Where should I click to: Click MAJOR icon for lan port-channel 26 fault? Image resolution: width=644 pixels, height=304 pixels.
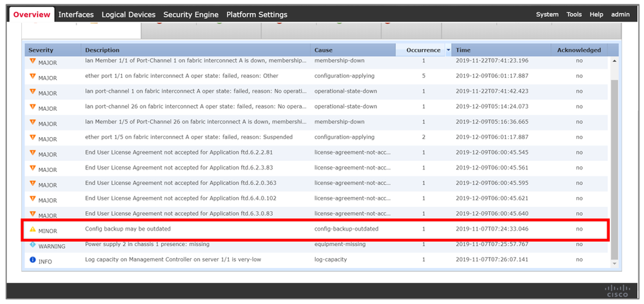33,107
